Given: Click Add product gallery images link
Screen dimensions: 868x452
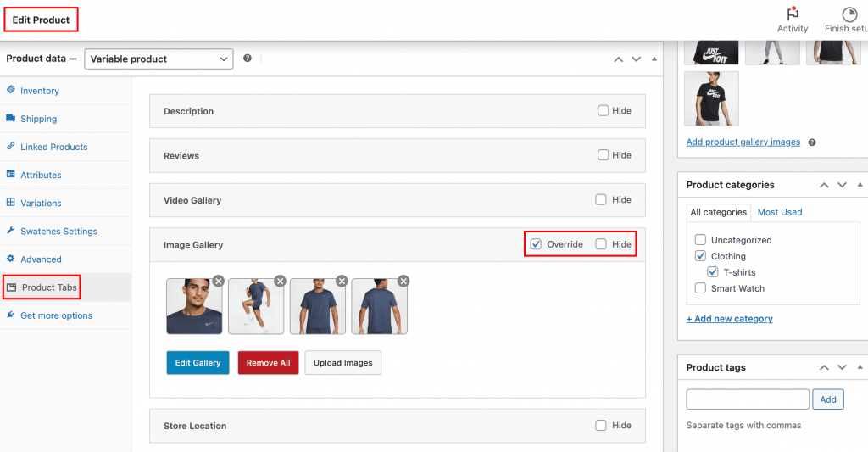Looking at the screenshot, I should 743,142.
